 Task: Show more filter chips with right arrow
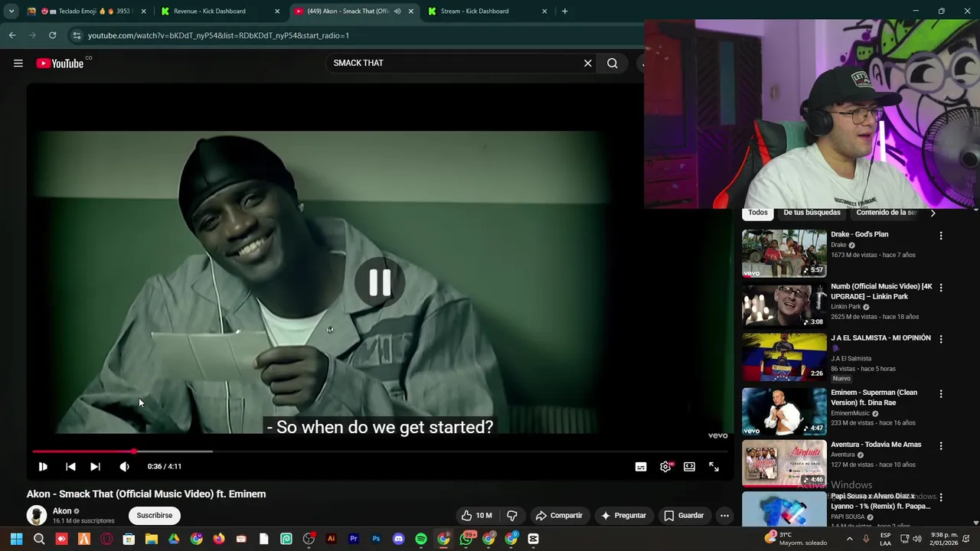click(x=933, y=213)
